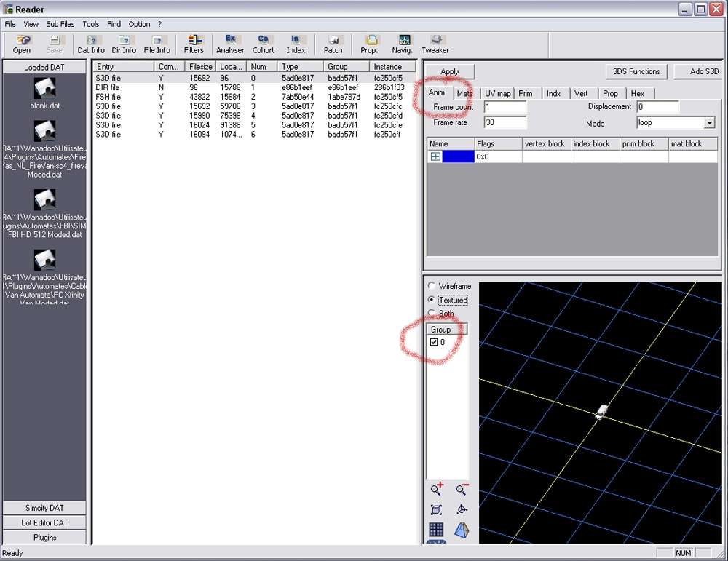Select the FireVan Moded.dat file icon

pos(45,131)
